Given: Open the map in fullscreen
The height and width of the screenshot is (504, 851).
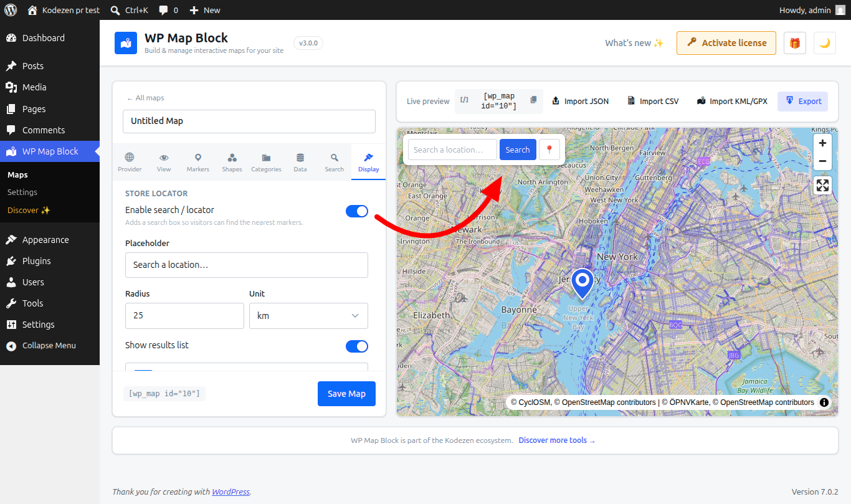Looking at the screenshot, I should tap(822, 185).
